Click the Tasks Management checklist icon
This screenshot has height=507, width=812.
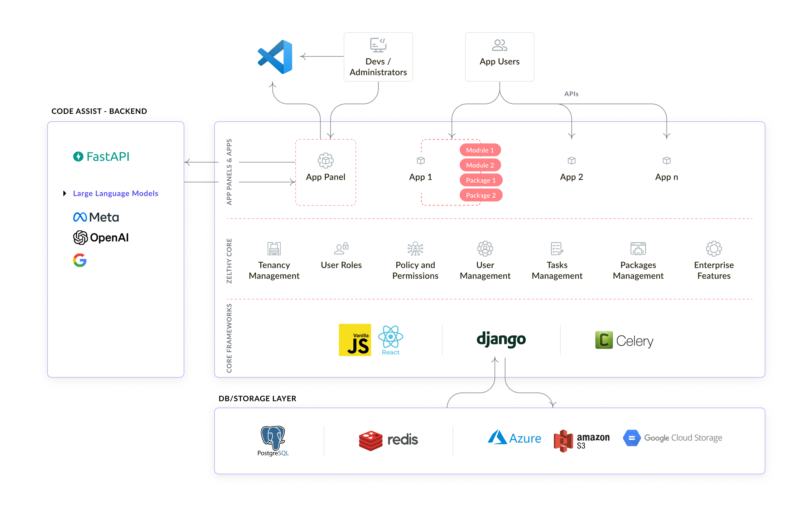pos(557,248)
